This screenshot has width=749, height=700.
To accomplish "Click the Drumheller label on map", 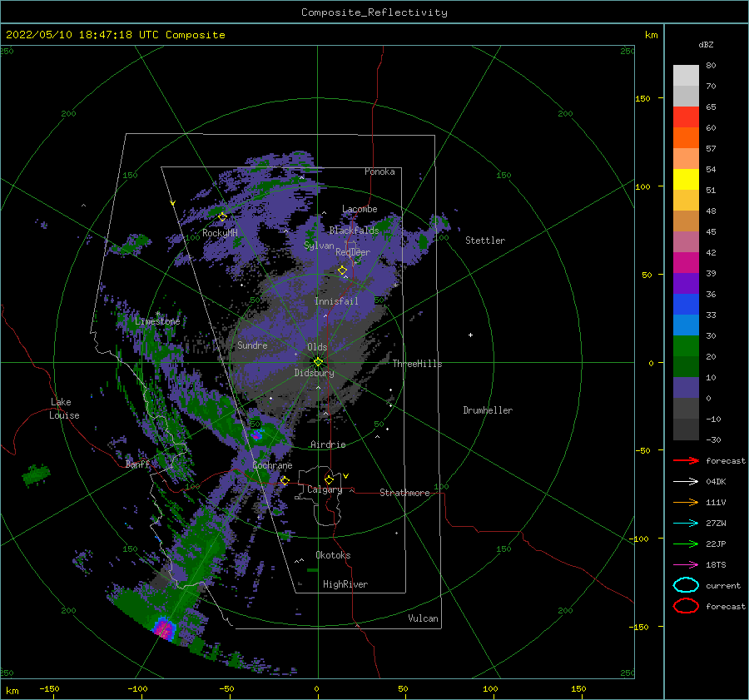I will pos(488,410).
